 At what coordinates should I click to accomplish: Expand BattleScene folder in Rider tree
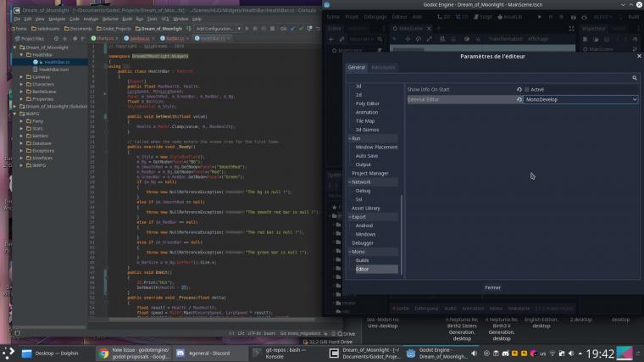tap(22, 92)
